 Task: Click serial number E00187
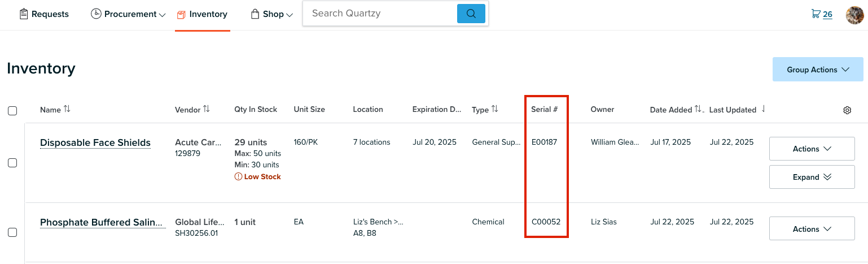[x=544, y=142]
